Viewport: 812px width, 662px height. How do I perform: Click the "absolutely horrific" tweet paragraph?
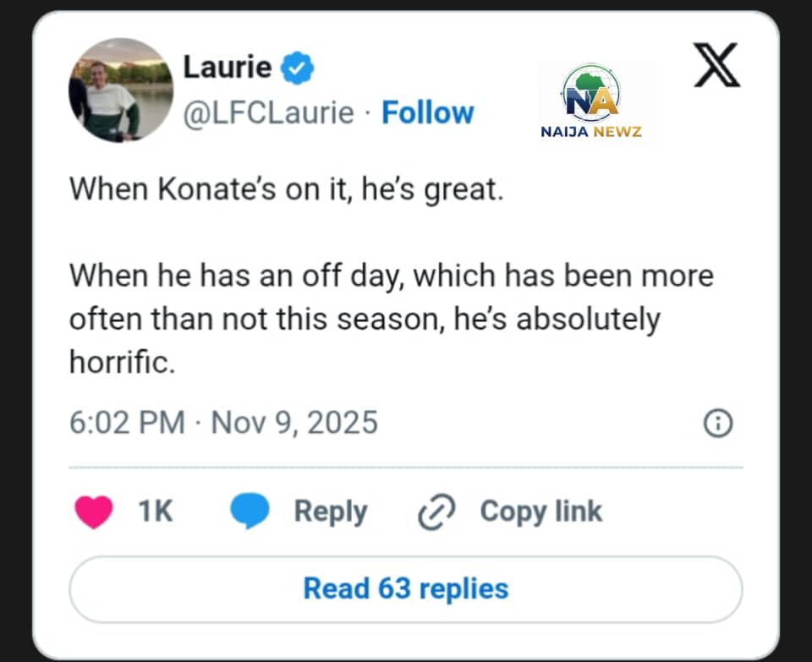(391, 320)
